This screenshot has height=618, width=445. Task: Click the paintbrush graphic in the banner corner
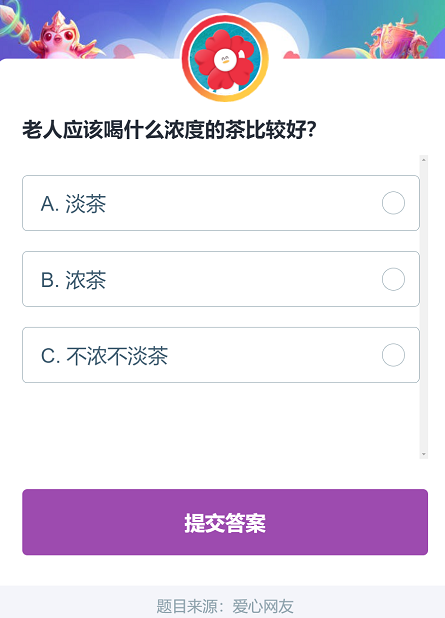point(16,20)
